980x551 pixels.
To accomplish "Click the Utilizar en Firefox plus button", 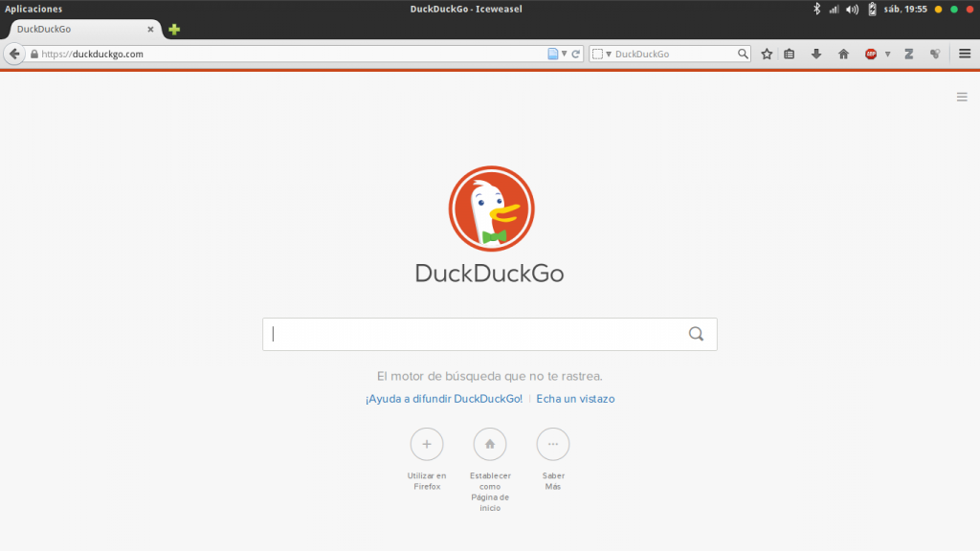I will [427, 444].
